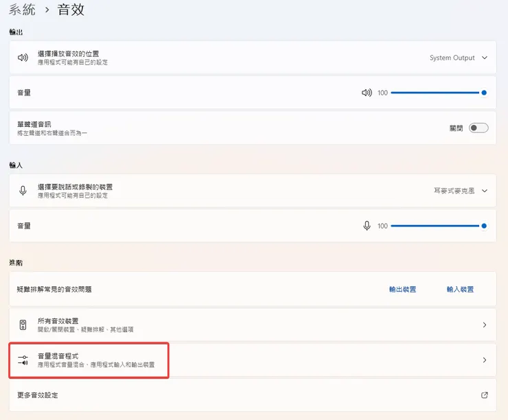Click the microphone icon beside input device selection
This screenshot has height=420, width=508.
coord(23,191)
